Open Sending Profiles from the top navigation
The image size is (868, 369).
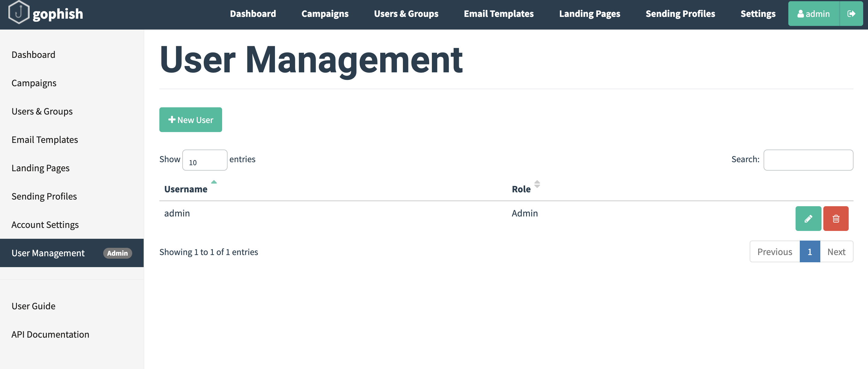point(680,14)
